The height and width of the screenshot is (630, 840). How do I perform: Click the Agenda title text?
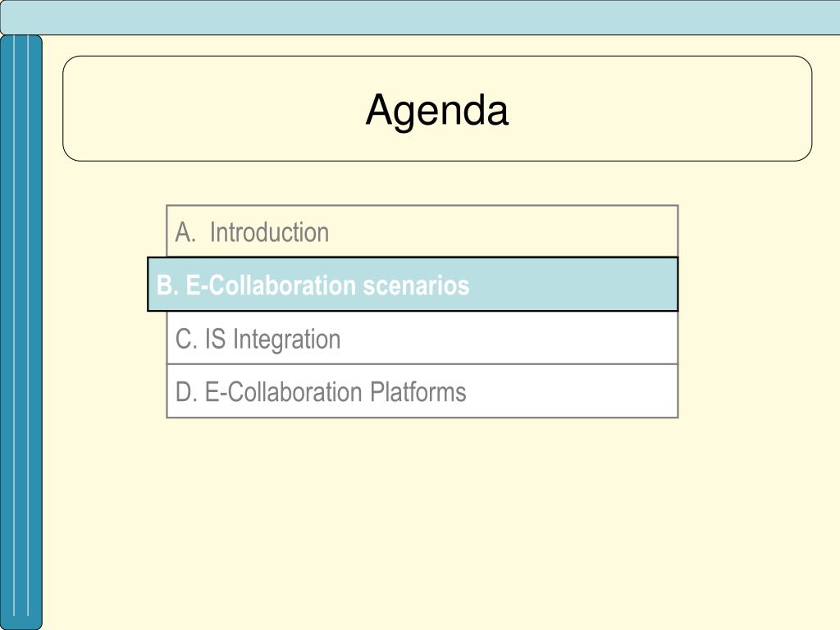[x=436, y=110]
